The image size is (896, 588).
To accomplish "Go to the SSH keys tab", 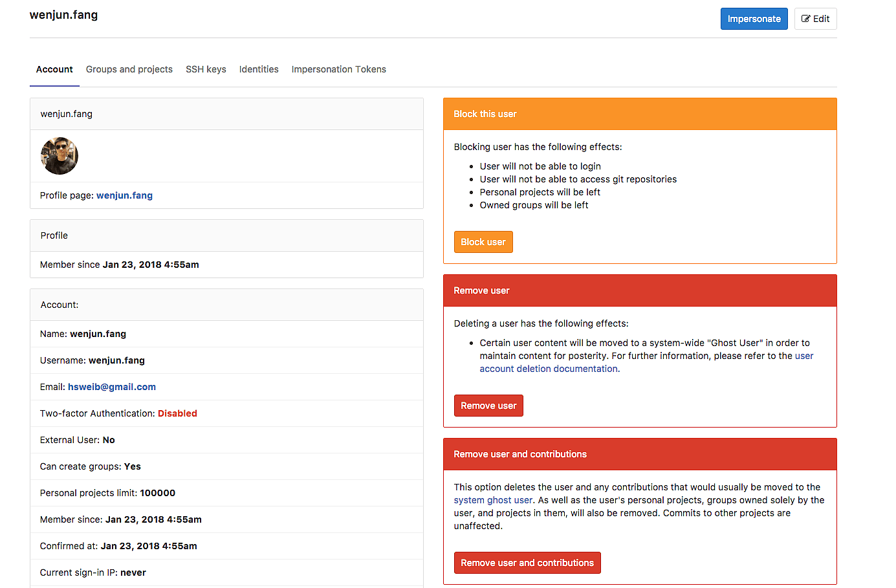I will coord(206,69).
